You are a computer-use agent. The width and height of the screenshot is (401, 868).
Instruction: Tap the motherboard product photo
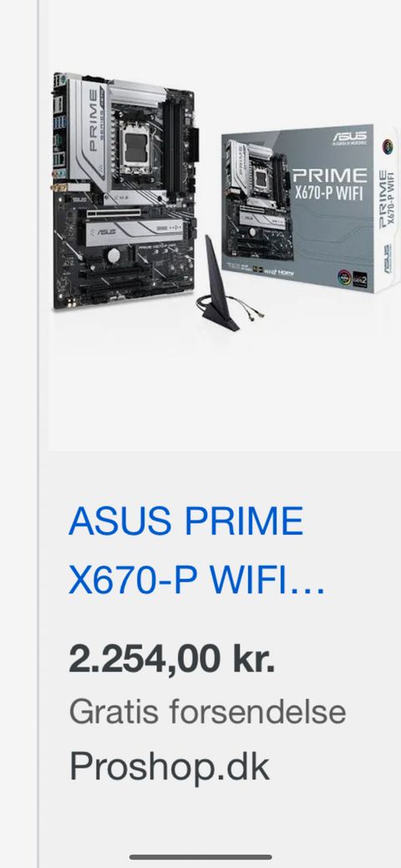(x=125, y=191)
